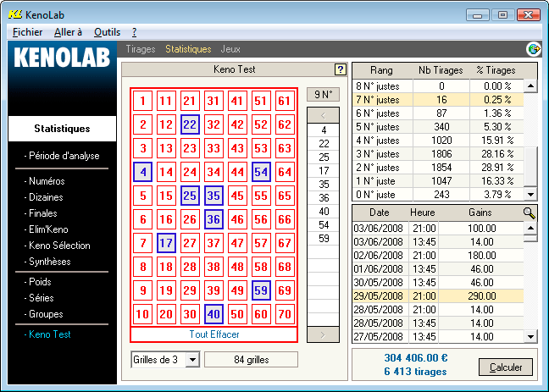Open the Fichier menu
Image resolution: width=549 pixels, height=392 pixels.
27,31
